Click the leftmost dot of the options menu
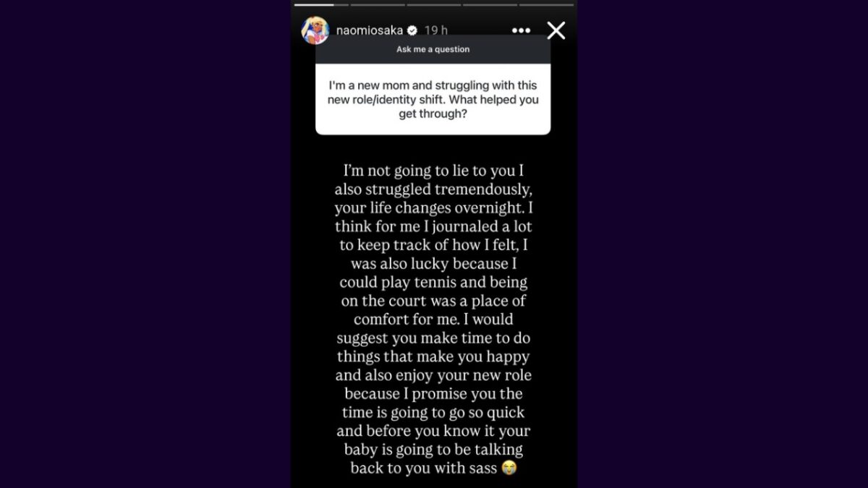 click(x=515, y=30)
